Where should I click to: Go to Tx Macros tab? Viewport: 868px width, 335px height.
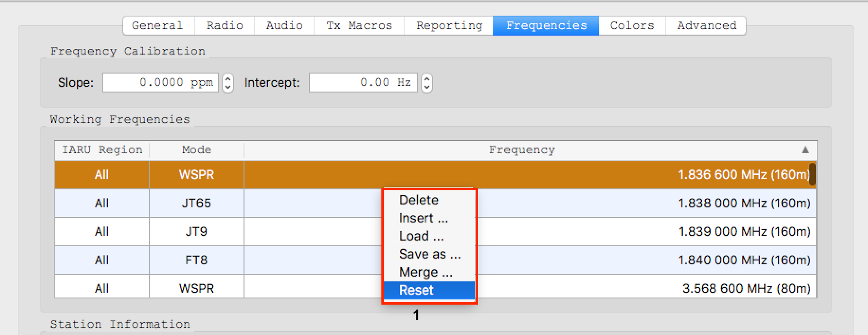[x=359, y=26]
